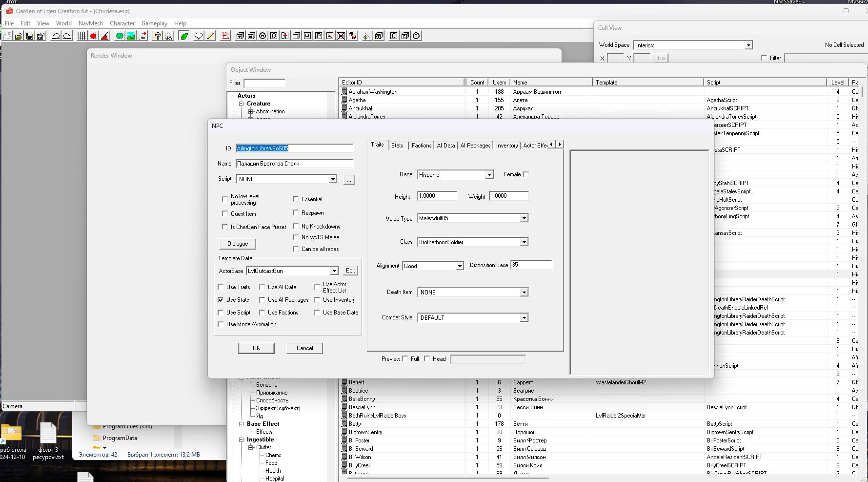Click the boxed C toolbar icon

[x=394, y=36]
